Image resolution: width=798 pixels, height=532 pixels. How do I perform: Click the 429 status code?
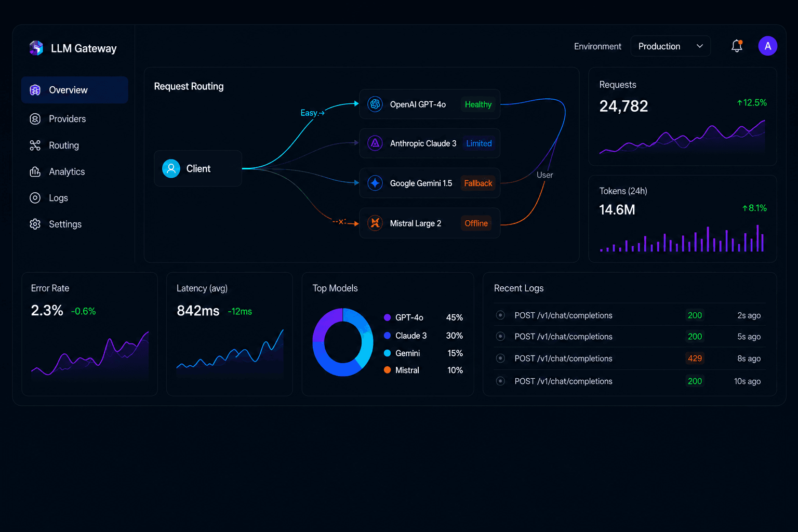coord(695,358)
